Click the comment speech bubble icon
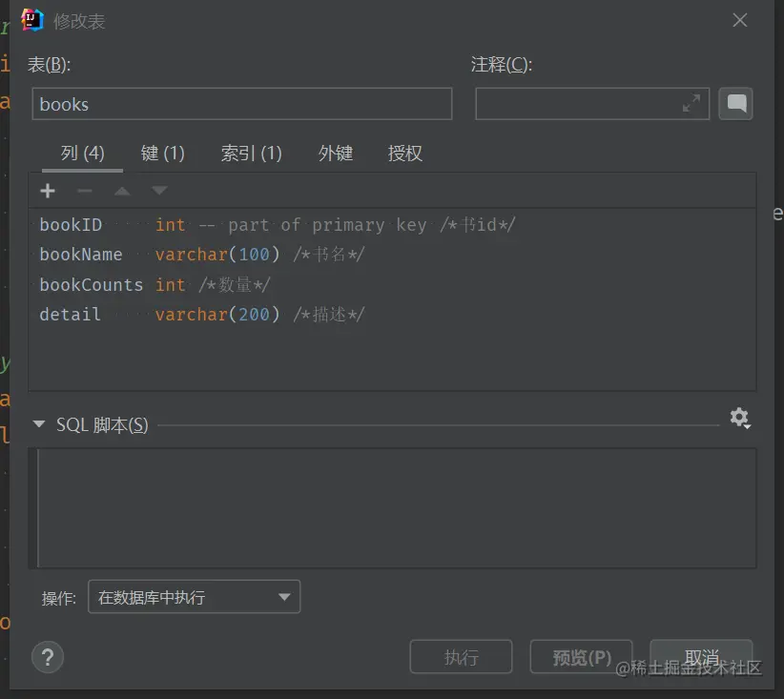Image resolution: width=784 pixels, height=699 pixels. click(x=736, y=104)
